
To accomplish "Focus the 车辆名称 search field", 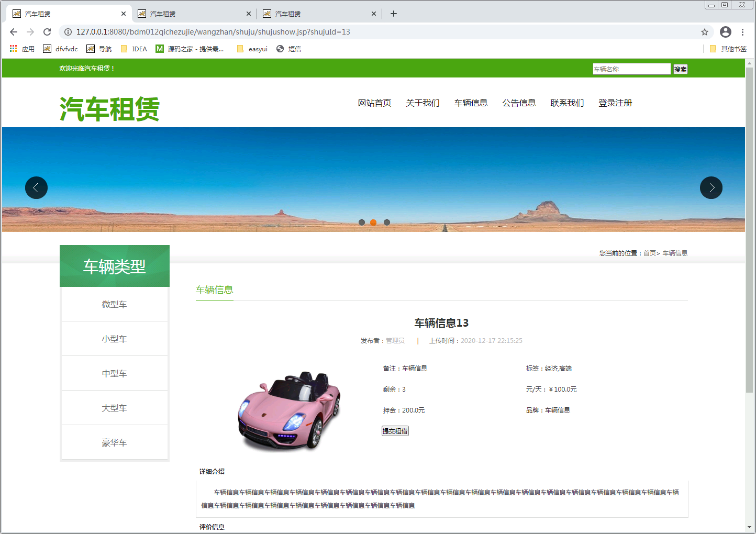I will [631, 69].
